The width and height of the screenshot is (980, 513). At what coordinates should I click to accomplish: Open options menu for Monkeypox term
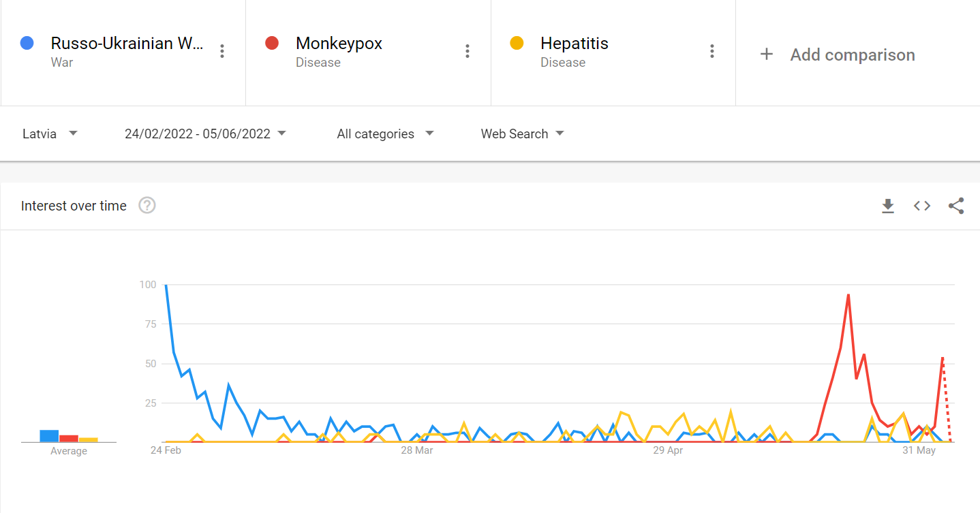(467, 51)
